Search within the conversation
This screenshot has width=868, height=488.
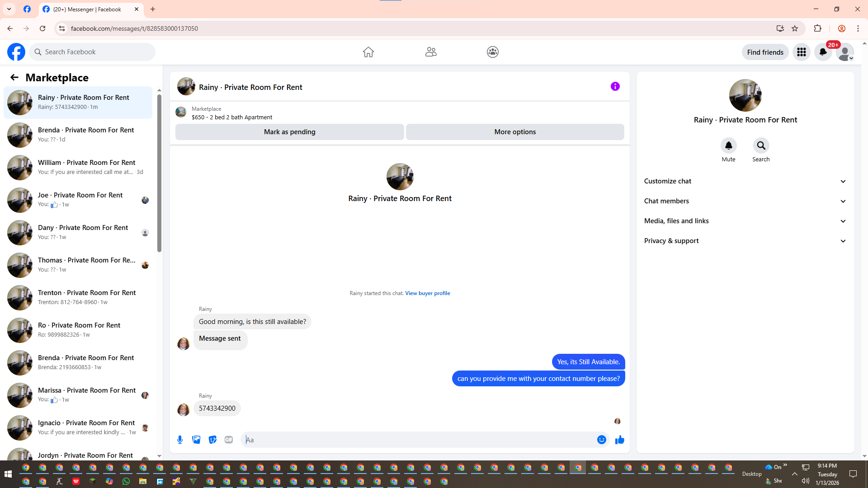tap(761, 145)
